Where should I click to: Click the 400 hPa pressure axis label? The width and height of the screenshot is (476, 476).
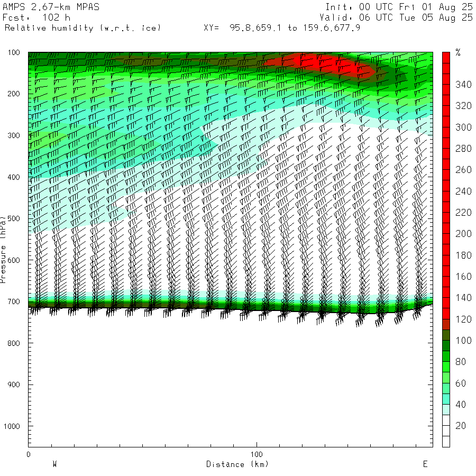click(14, 177)
